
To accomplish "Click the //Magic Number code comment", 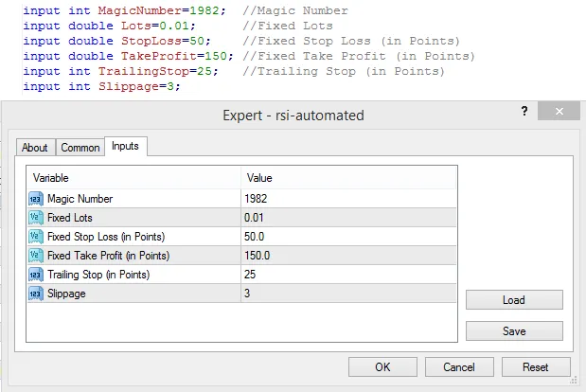I will [x=295, y=10].
